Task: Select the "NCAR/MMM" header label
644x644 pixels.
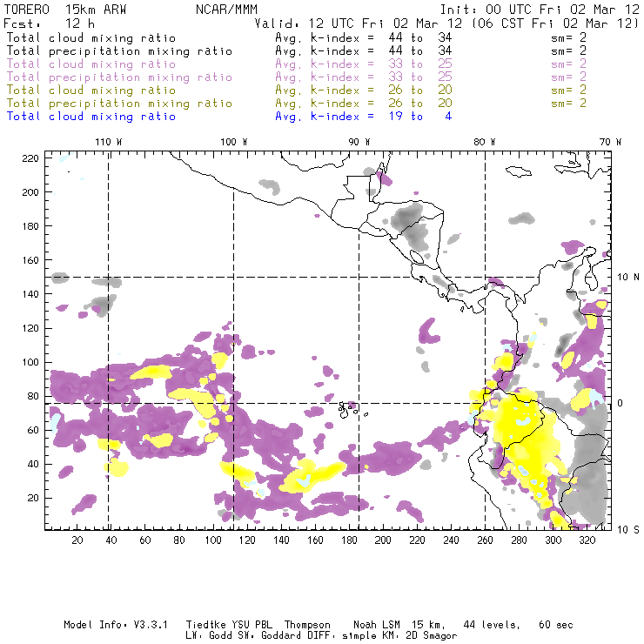Action: click(226, 10)
